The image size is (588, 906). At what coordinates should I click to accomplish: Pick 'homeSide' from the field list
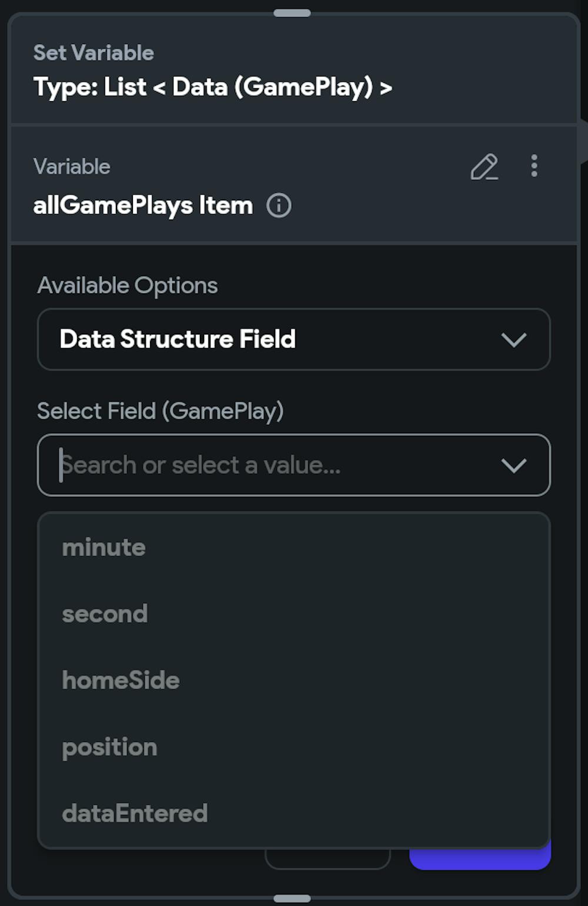[x=121, y=680]
